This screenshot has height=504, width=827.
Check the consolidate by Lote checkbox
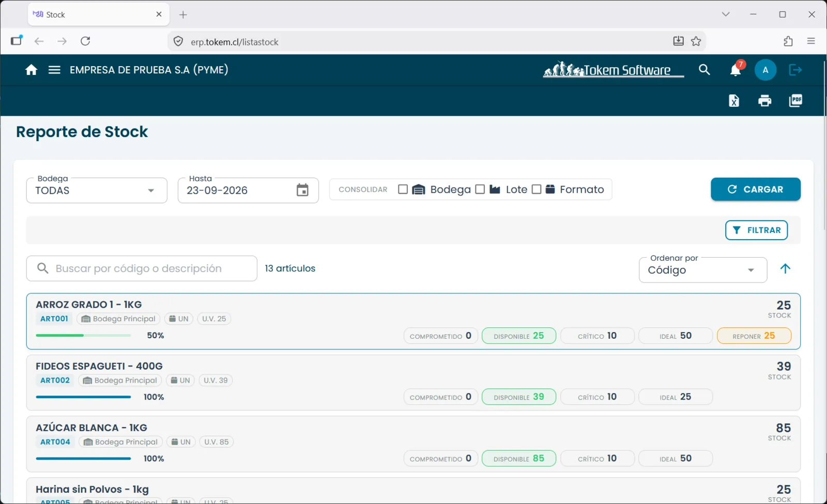[480, 190]
